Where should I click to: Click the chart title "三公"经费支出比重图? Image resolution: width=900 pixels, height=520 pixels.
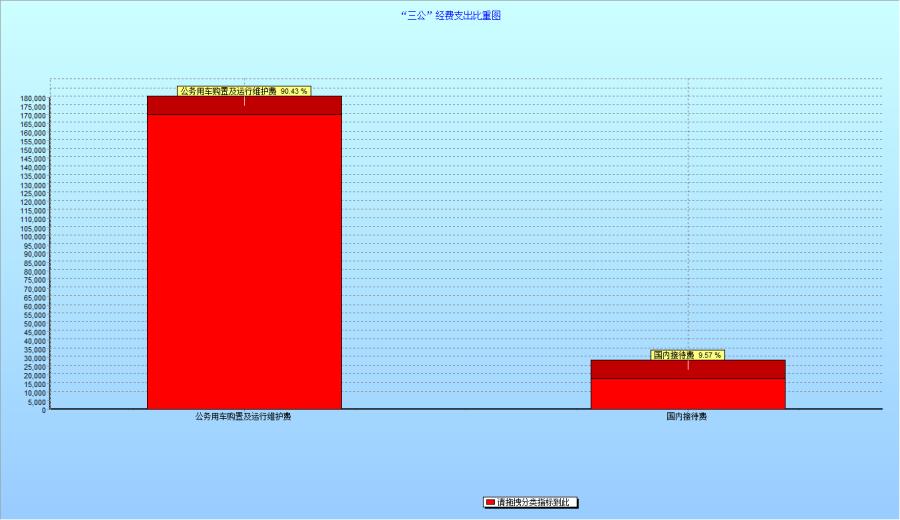[x=449, y=16]
